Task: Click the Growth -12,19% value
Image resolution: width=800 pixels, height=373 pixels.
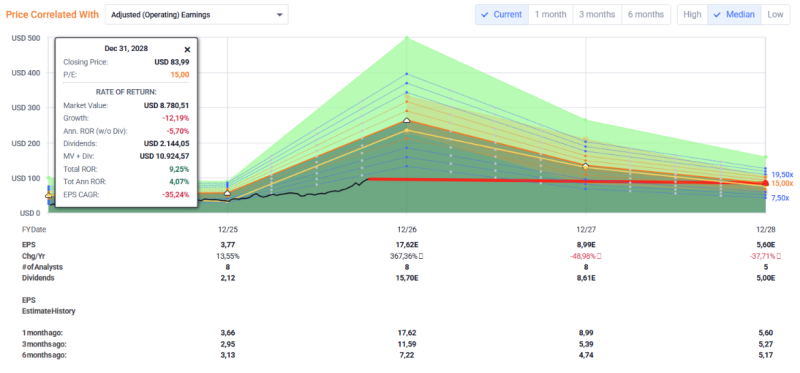Action: pos(176,118)
